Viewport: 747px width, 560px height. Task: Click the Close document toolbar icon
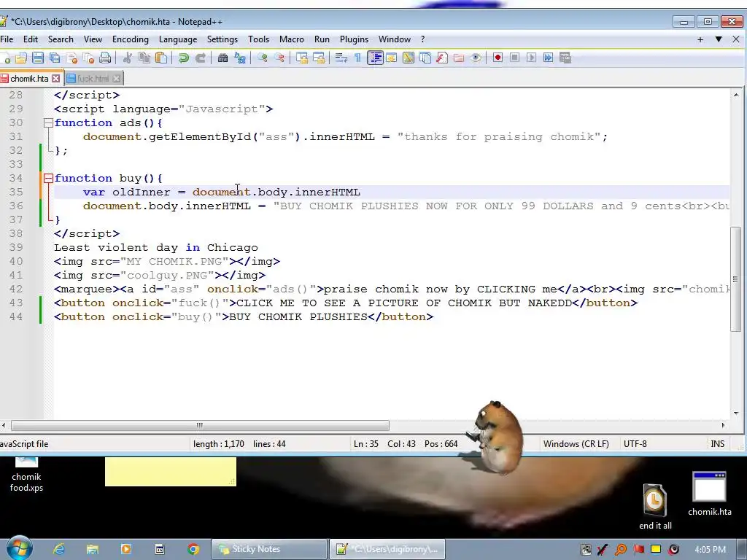tap(72, 58)
